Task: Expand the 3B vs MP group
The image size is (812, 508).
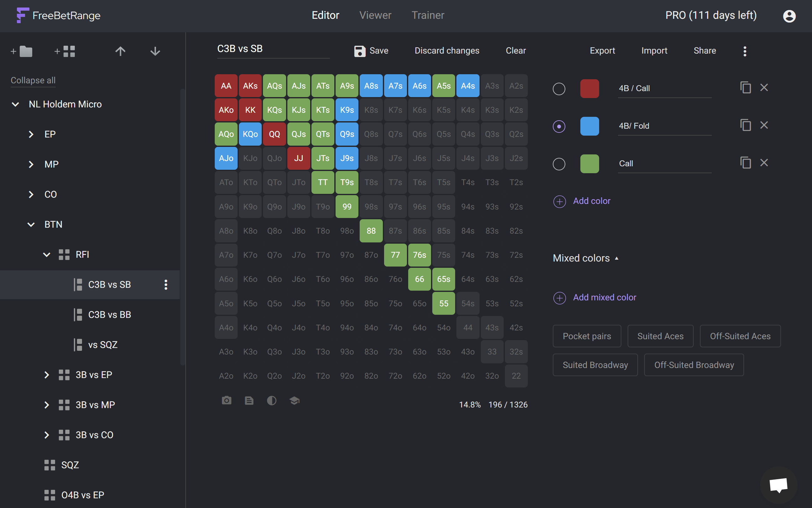Action: 47,405
